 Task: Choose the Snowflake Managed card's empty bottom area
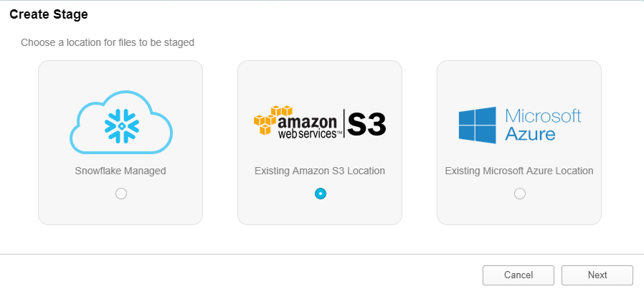[x=120, y=213]
